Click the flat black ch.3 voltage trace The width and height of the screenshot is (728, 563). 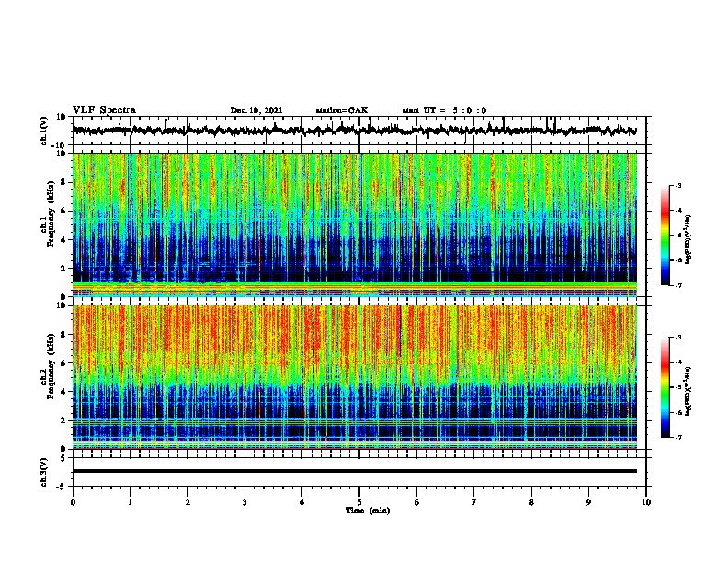click(x=354, y=471)
